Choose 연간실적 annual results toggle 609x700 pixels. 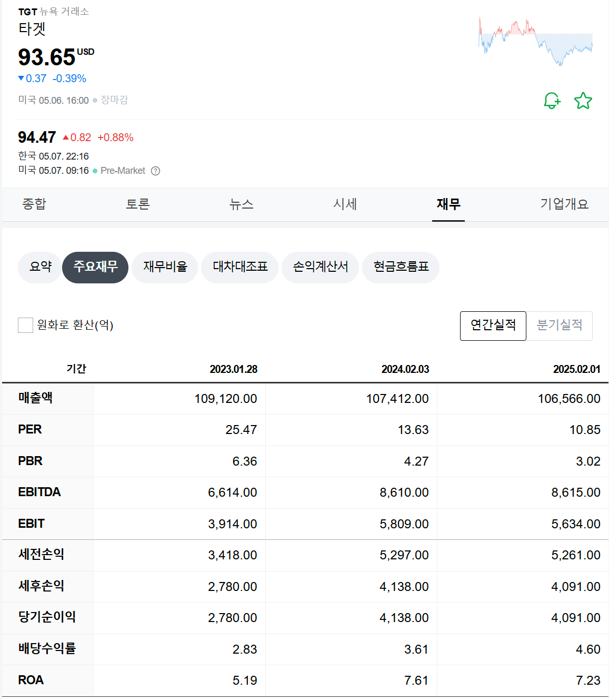coord(493,326)
